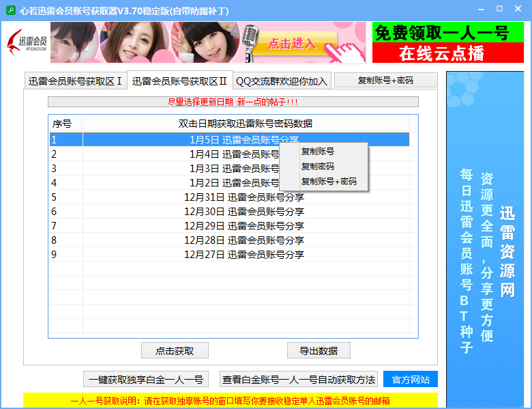Switch to 迅雷会员账号获取区 II tab
This screenshot has height=409, width=532.
(179, 81)
